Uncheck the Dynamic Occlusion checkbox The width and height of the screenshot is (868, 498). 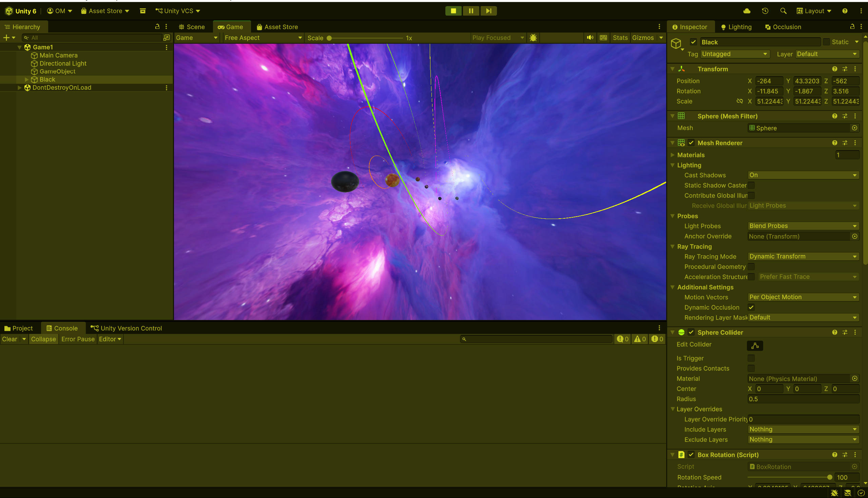coord(751,307)
